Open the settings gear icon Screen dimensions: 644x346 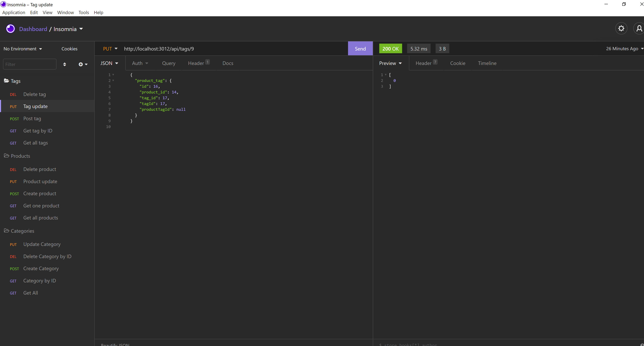(x=621, y=28)
